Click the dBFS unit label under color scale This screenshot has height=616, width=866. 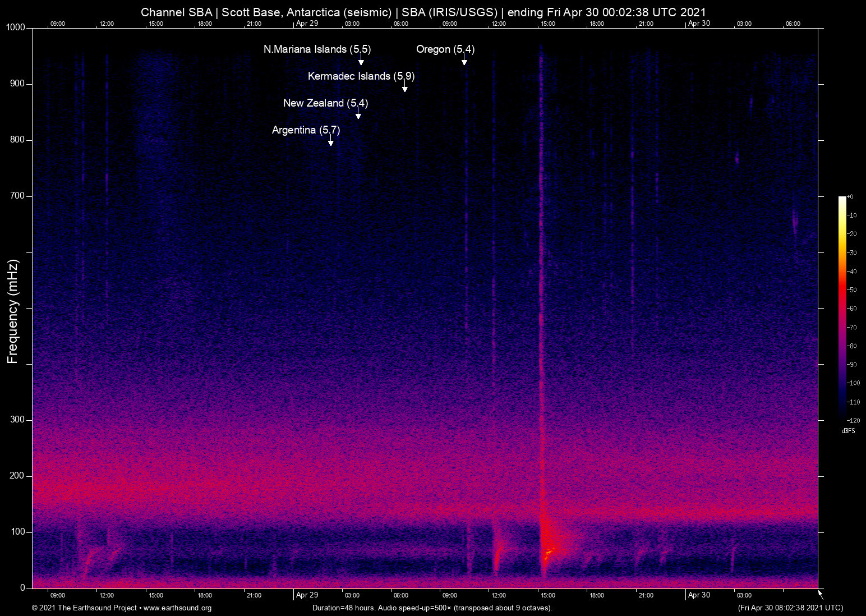coord(848,431)
